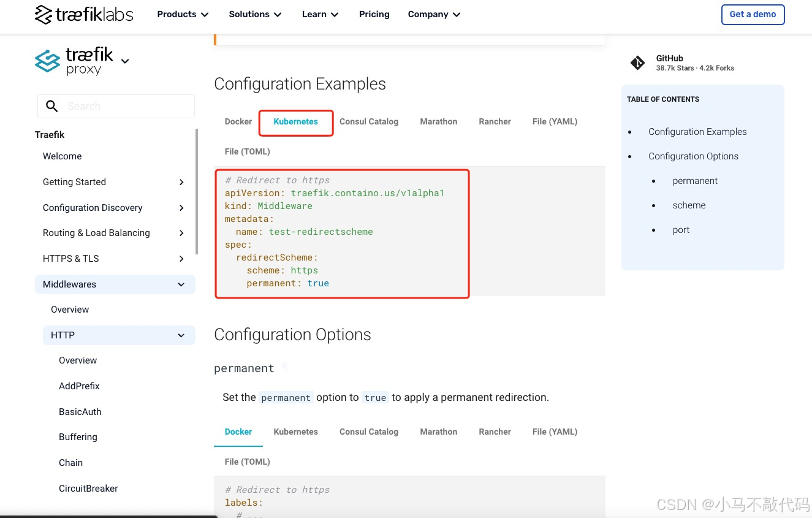Open HTTP Overview in sidebar
812x518 pixels.
pos(78,360)
